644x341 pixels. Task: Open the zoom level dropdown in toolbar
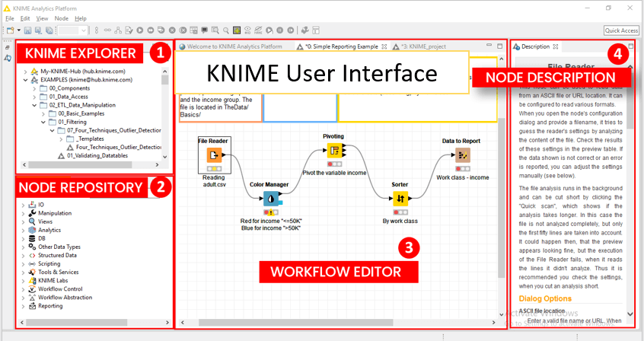[73, 30]
